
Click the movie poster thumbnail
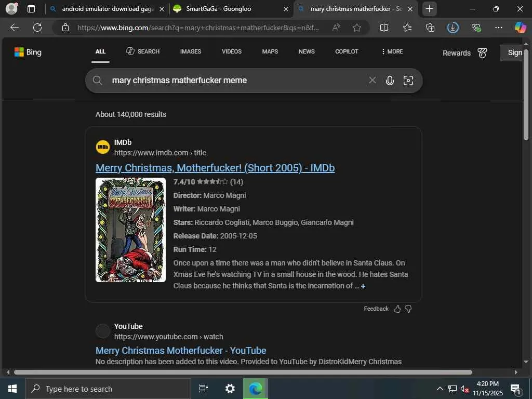[130, 230]
